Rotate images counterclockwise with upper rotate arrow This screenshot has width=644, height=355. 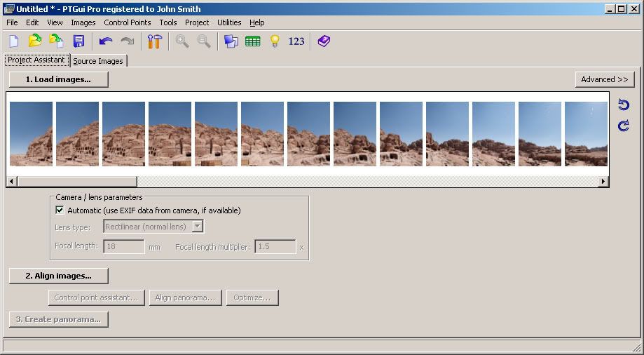[x=624, y=105]
